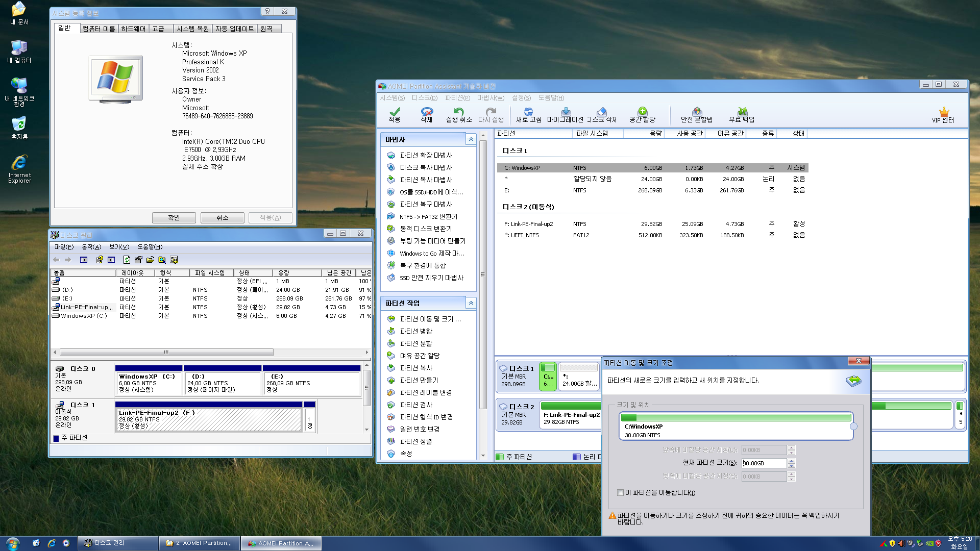Click horizontal scrollbar in 디스크 관리 list
Image resolution: width=980 pixels, height=551 pixels.
(x=166, y=352)
